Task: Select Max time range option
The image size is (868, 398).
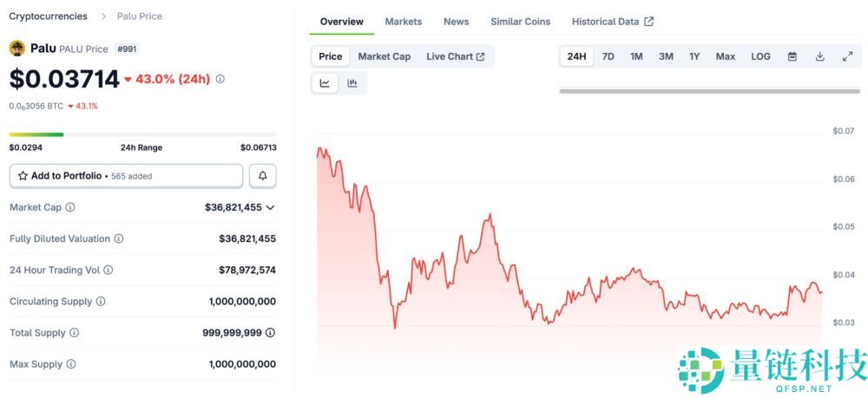Action: (725, 56)
